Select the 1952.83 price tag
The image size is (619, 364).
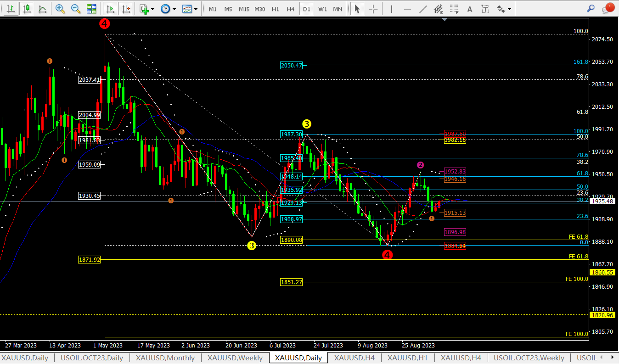coord(455,172)
